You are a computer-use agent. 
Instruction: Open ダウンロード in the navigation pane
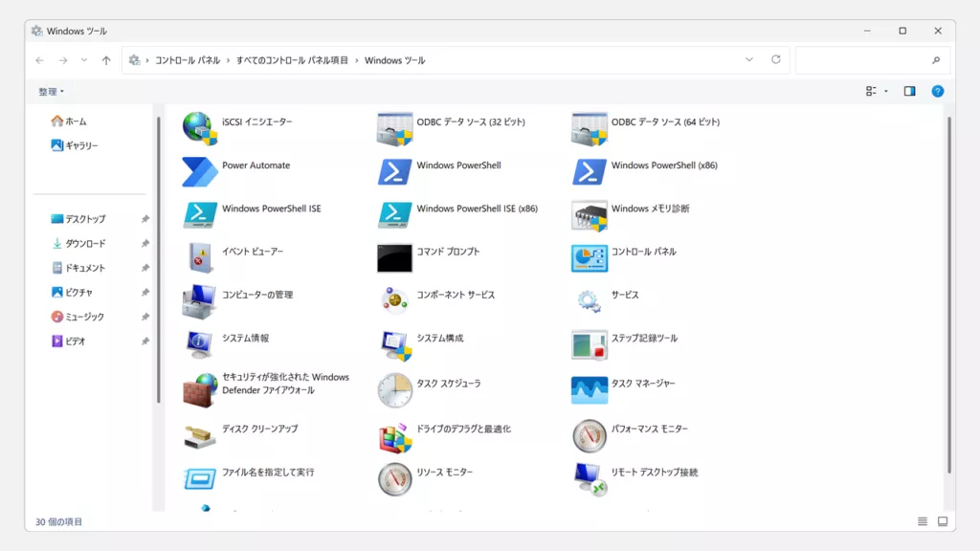[x=85, y=244]
